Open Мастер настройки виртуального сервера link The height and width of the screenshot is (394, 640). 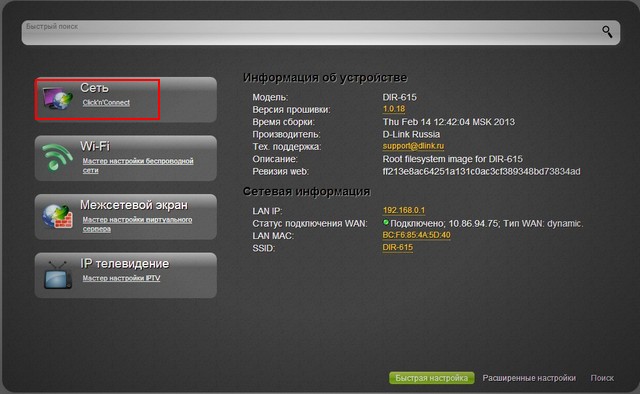[x=137, y=224]
